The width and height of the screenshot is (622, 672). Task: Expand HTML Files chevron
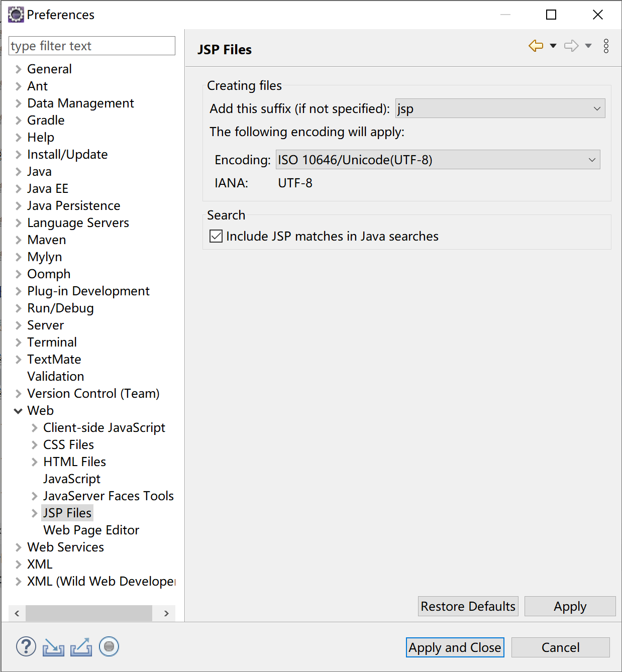click(x=35, y=462)
